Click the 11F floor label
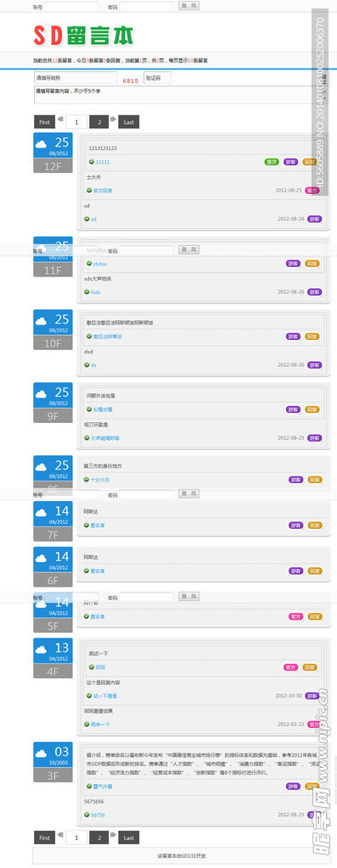The height and width of the screenshot is (868, 337). point(53,270)
